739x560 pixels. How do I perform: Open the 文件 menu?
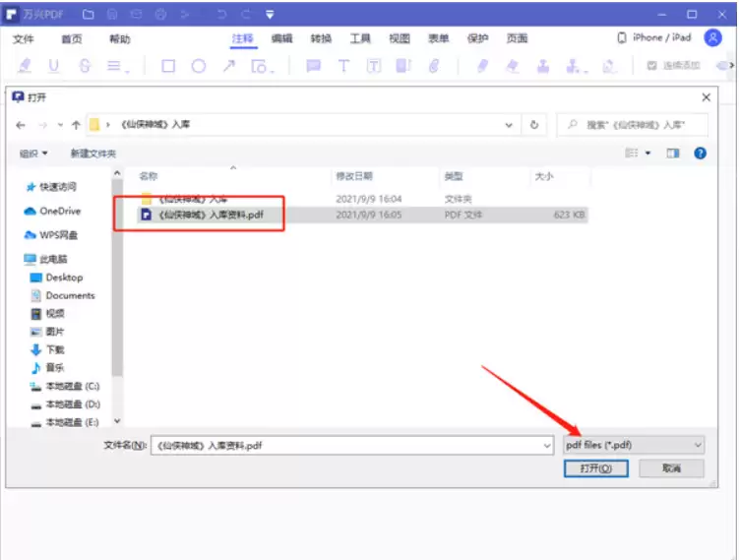pos(24,38)
